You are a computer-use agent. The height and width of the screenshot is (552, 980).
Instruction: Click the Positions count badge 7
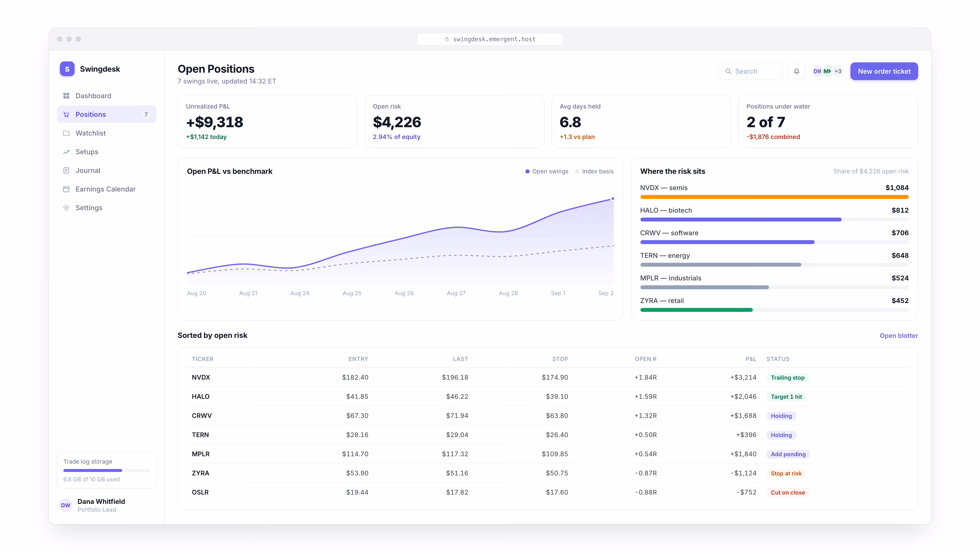(x=146, y=115)
